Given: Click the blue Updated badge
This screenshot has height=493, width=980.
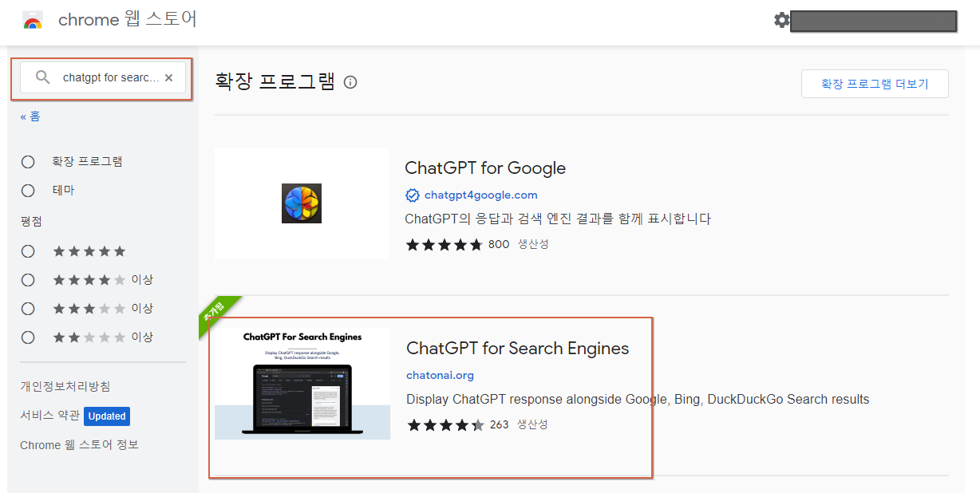Looking at the screenshot, I should (x=107, y=416).
